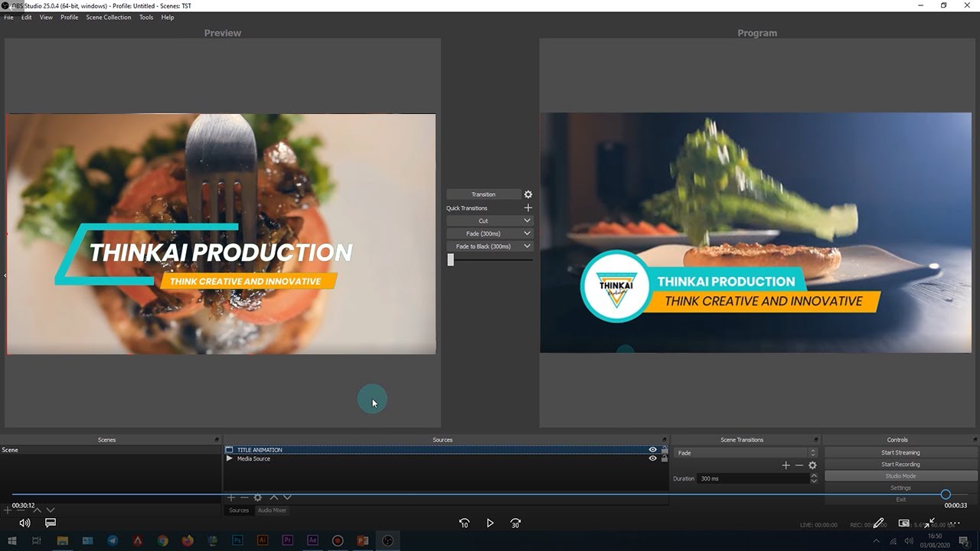Toggle Studio Mode off
980x551 pixels.
tap(900, 476)
